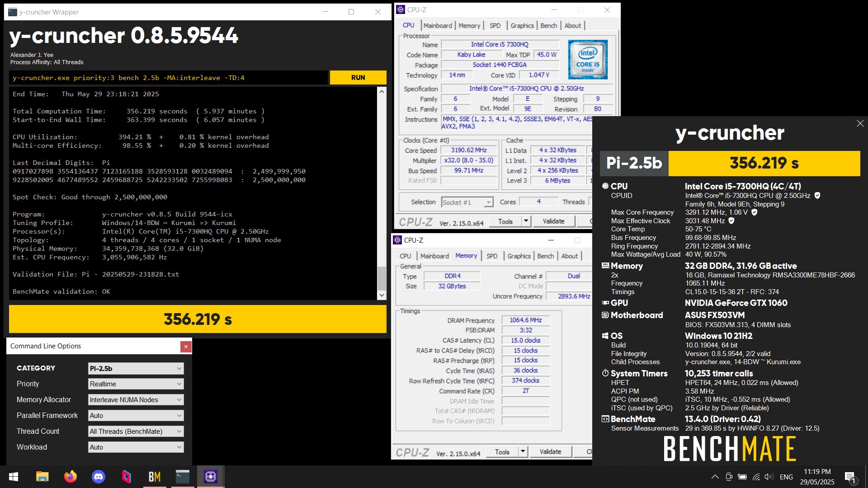Click scroll down arrow of console output
Screen dimensions: 868x488
click(382, 295)
